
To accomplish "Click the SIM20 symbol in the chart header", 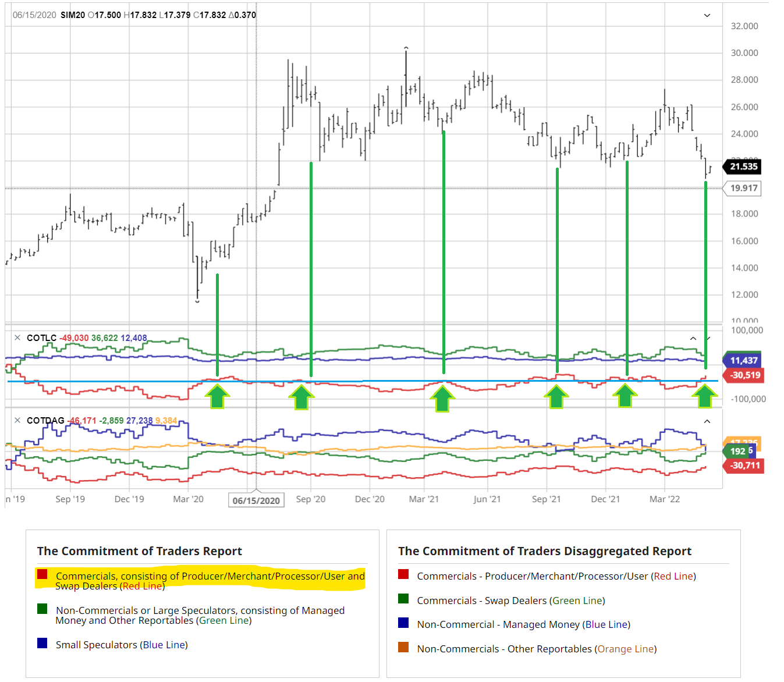I will pos(73,15).
